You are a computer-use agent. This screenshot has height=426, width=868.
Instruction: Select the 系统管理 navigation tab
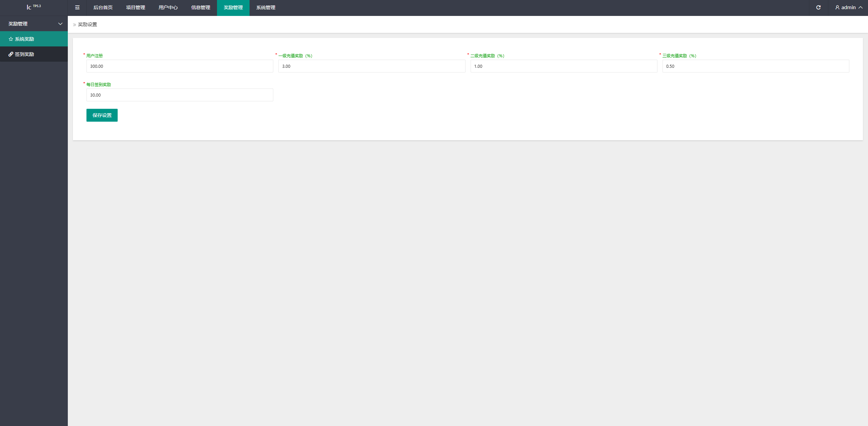click(x=266, y=7)
